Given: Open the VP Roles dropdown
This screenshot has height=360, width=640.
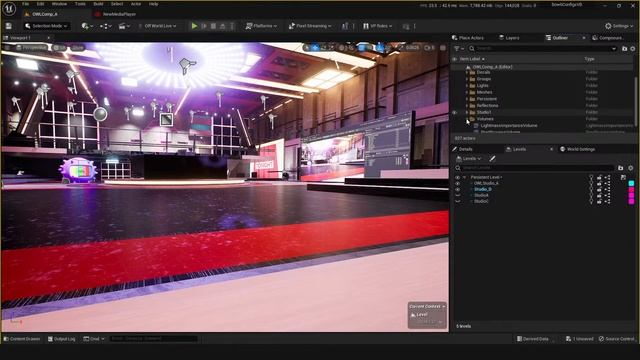Looking at the screenshot, I should point(378,26).
